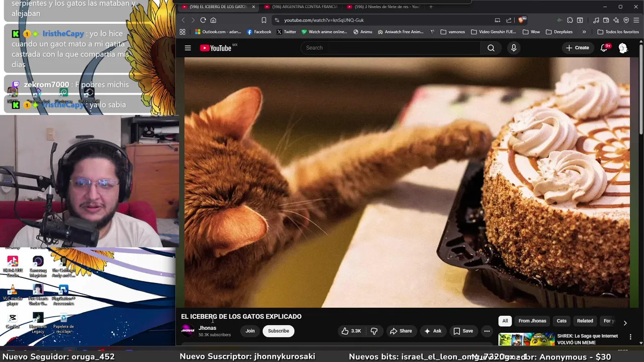Viewport: 644px width, 362px height.
Task: Open the Facebook bookmark
Action: tap(259, 32)
